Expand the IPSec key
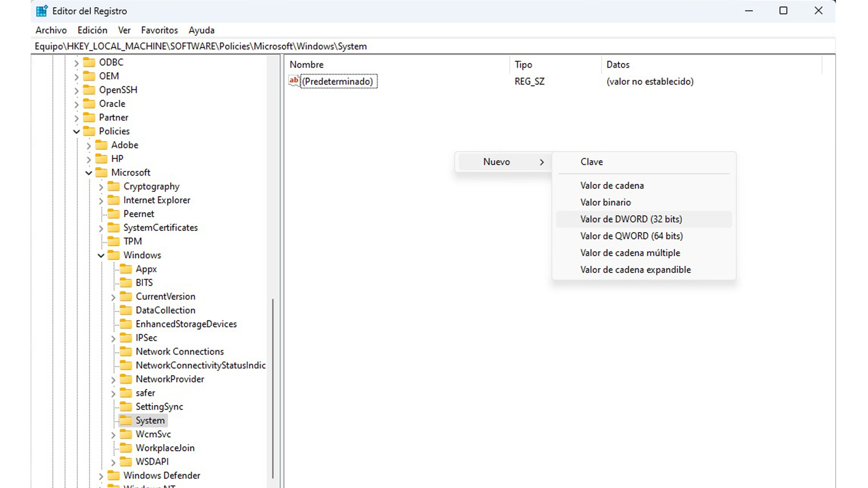Screen dimensions: 868x488 pos(113,338)
